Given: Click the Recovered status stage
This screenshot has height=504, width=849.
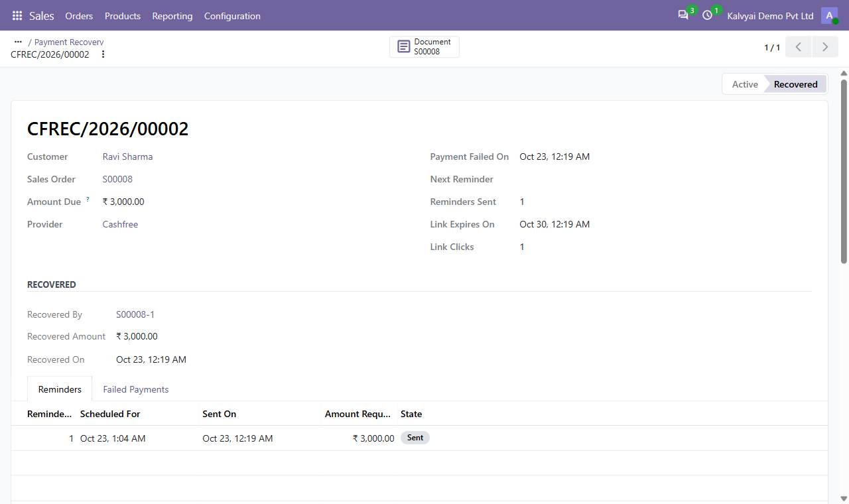Looking at the screenshot, I should (x=795, y=84).
